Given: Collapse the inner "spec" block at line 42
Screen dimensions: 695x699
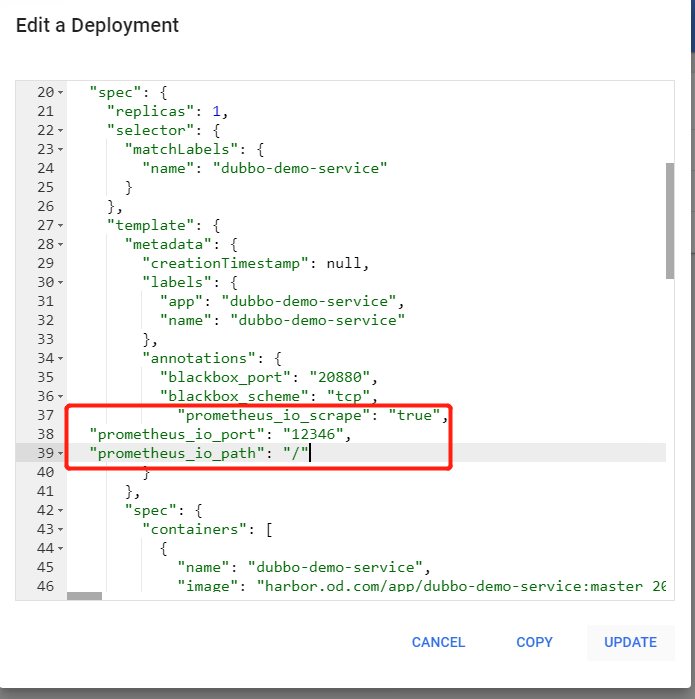Looking at the screenshot, I should coord(60,510).
